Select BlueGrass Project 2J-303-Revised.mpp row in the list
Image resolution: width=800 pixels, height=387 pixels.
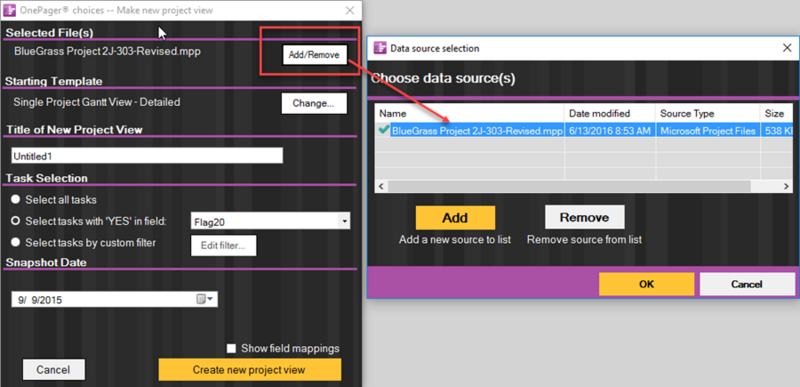click(x=583, y=131)
